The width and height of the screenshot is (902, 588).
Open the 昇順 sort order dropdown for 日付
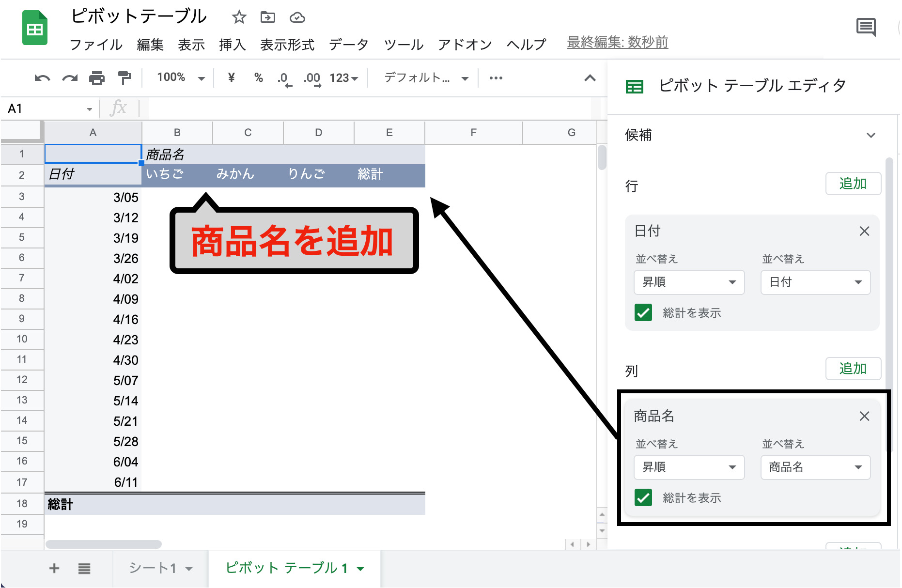[688, 282]
